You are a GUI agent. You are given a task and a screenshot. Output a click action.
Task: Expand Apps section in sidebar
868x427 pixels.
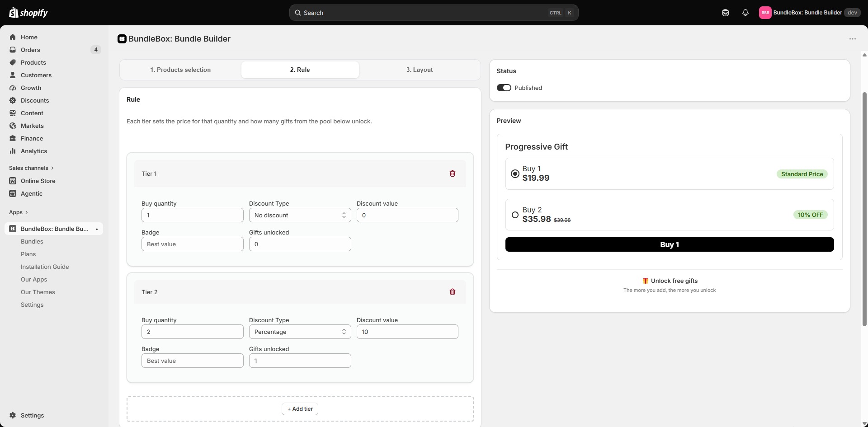(19, 212)
